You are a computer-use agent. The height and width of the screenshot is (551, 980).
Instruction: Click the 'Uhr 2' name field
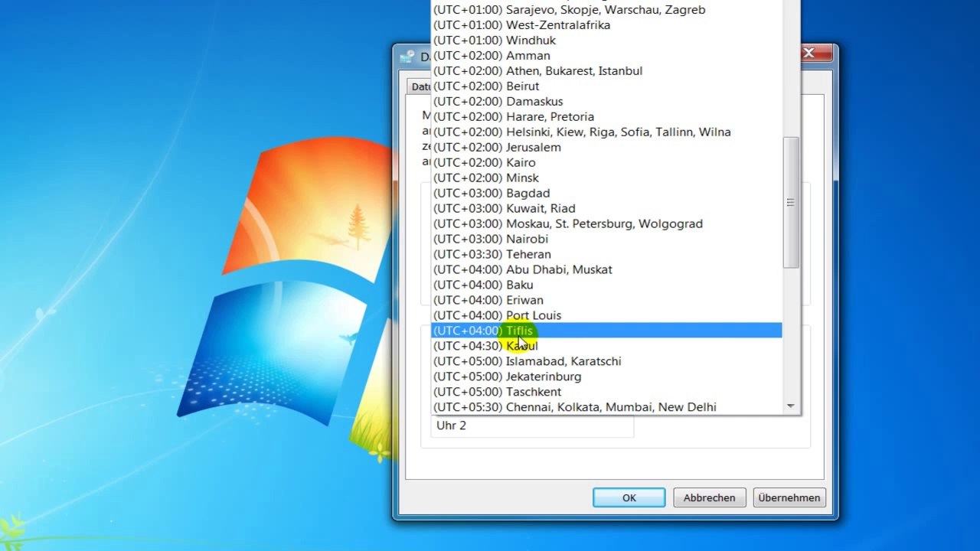click(x=532, y=425)
